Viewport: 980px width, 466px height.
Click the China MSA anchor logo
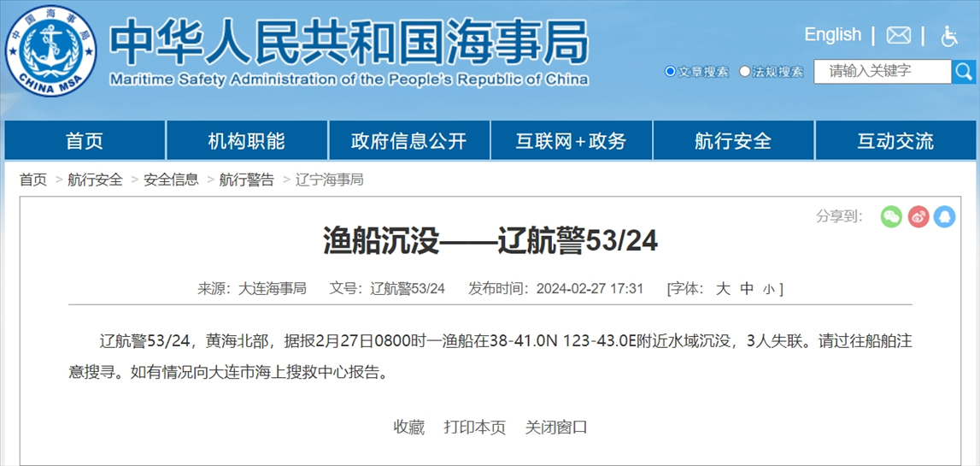[x=51, y=51]
